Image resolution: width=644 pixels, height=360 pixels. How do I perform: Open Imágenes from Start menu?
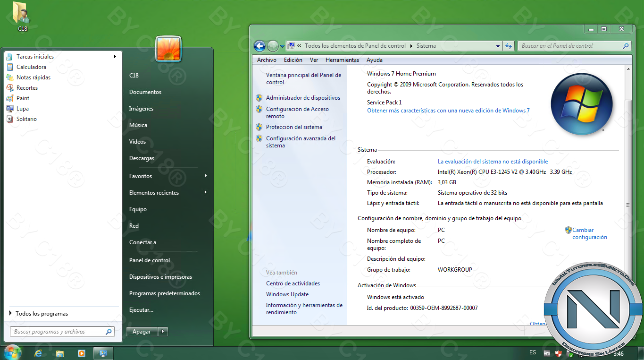click(141, 109)
